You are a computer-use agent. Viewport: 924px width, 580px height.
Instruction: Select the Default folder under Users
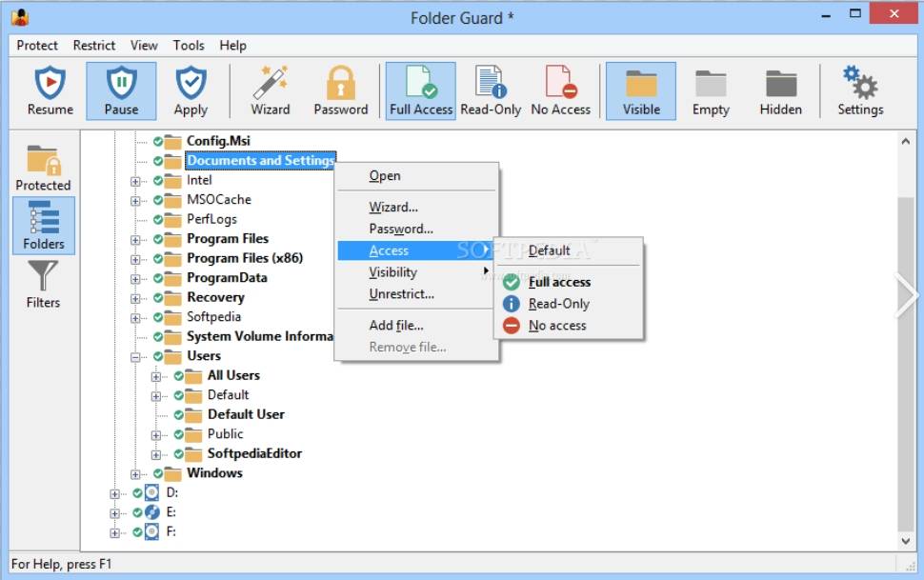tap(228, 395)
